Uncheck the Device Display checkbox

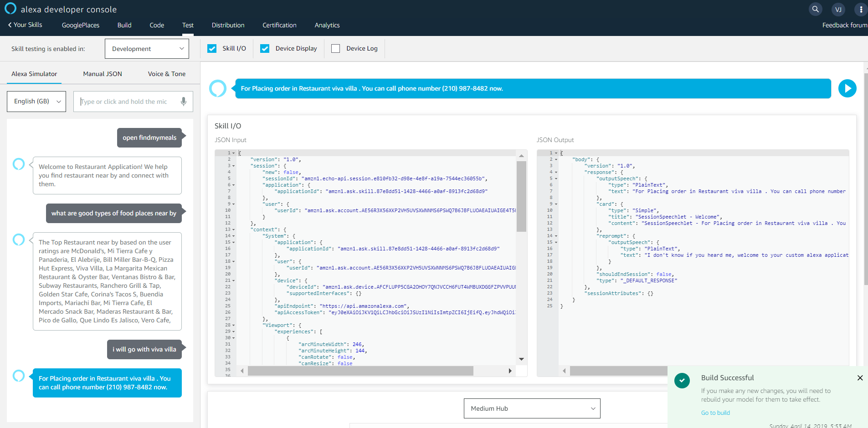[265, 48]
